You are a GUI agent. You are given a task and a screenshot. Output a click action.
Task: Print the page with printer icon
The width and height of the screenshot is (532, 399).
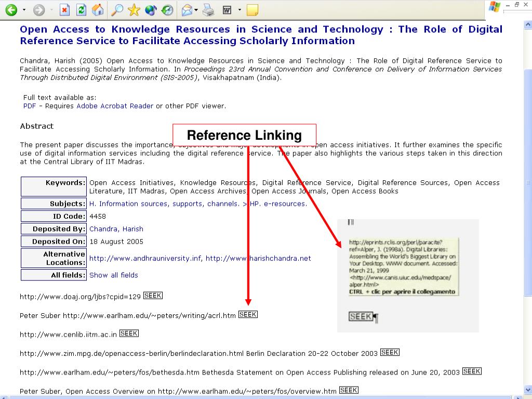(x=208, y=10)
